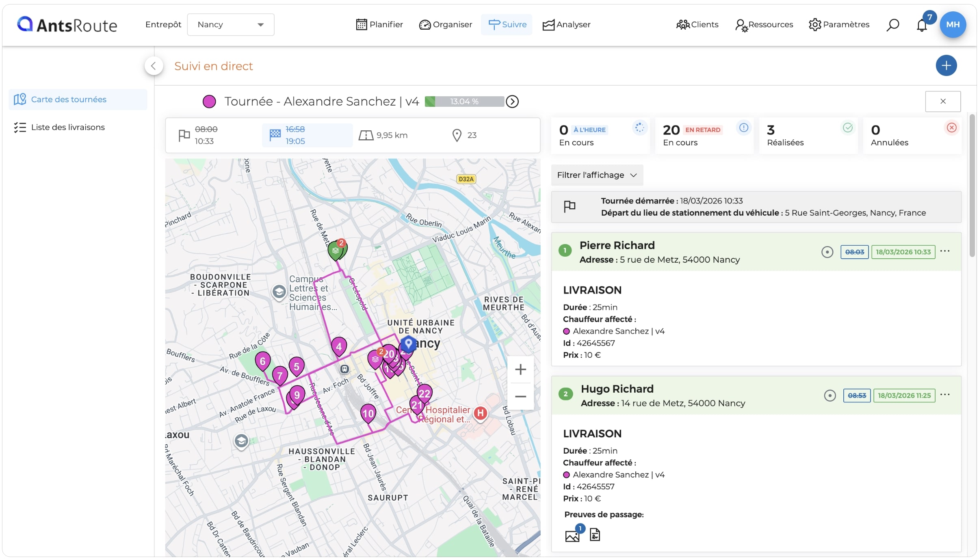Image resolution: width=979 pixels, height=560 pixels.
Task: Click the 13.04 % route progress bar
Action: 464,102
